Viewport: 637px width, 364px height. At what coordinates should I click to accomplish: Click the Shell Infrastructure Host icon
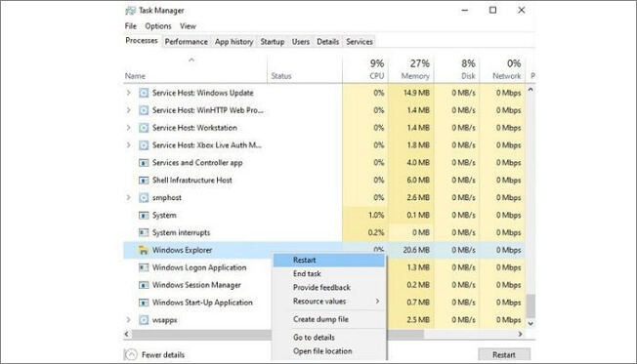(144, 181)
